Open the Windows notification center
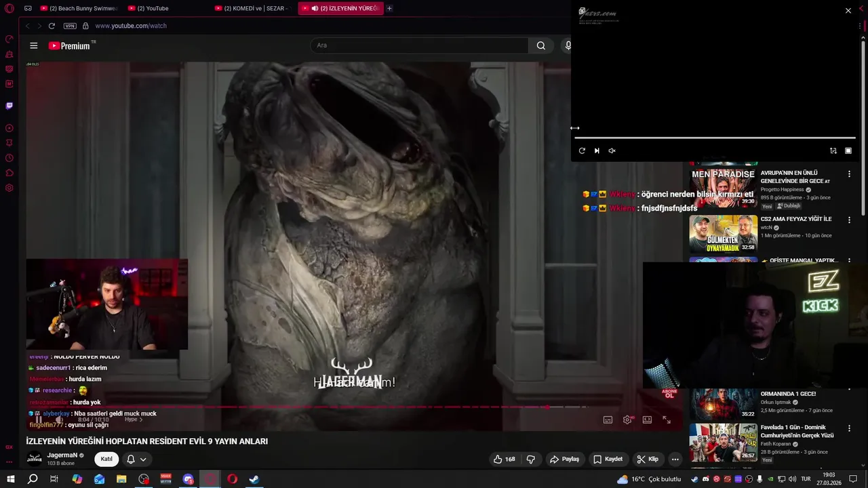This screenshot has height=488, width=868. [853, 479]
